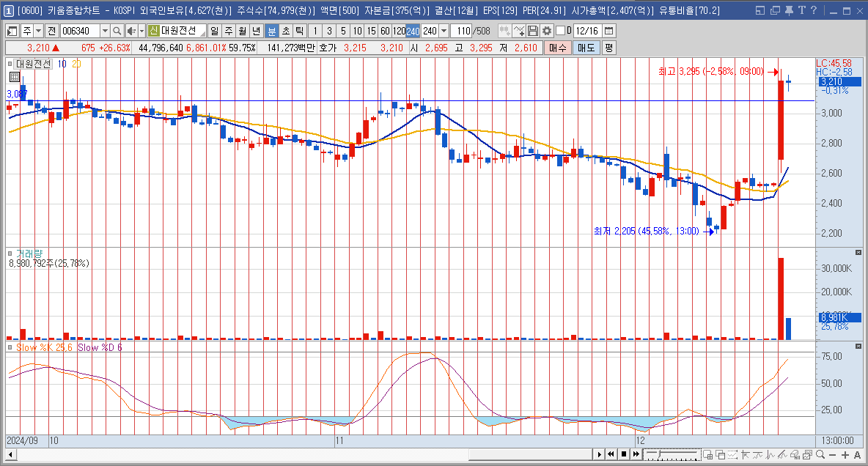Select the 60 minute interval tab

[385, 31]
